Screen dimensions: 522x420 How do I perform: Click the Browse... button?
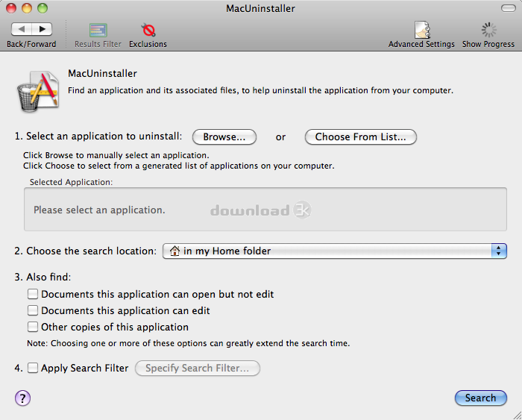coord(224,137)
